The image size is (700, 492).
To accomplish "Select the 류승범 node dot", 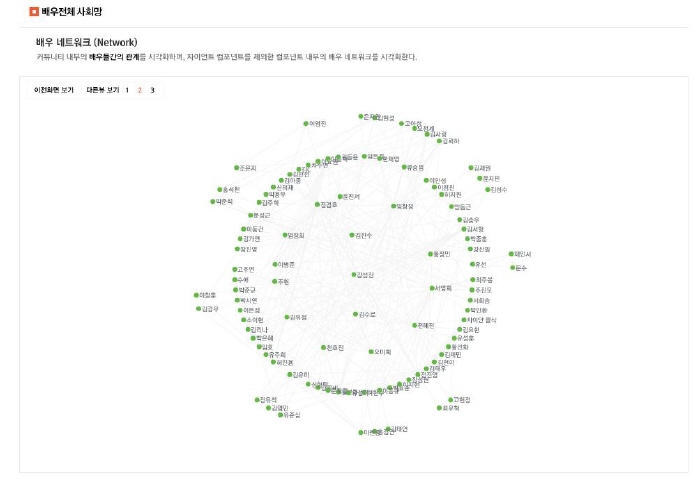I will [404, 167].
